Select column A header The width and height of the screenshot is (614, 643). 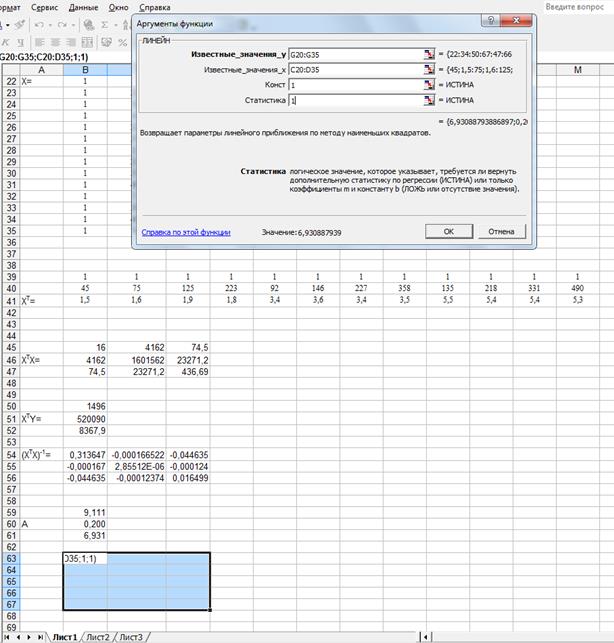click(41, 70)
